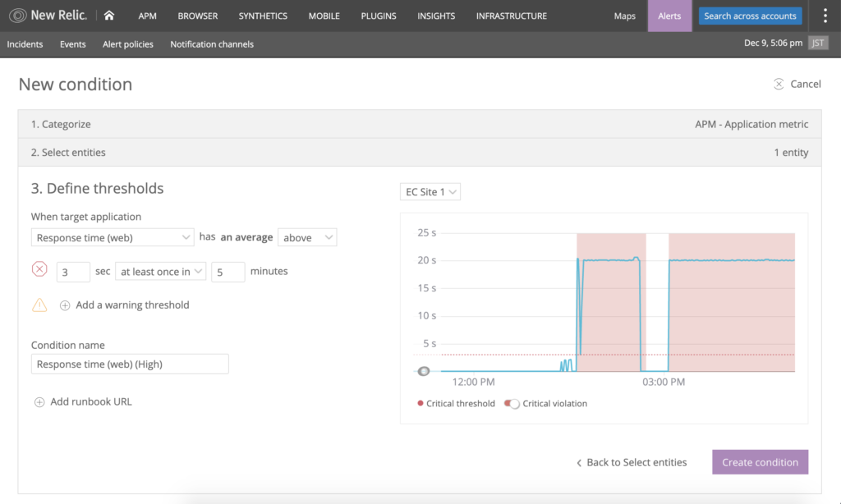Click the '10 s' y-axis label
This screenshot has height=504, width=841.
pos(427,315)
